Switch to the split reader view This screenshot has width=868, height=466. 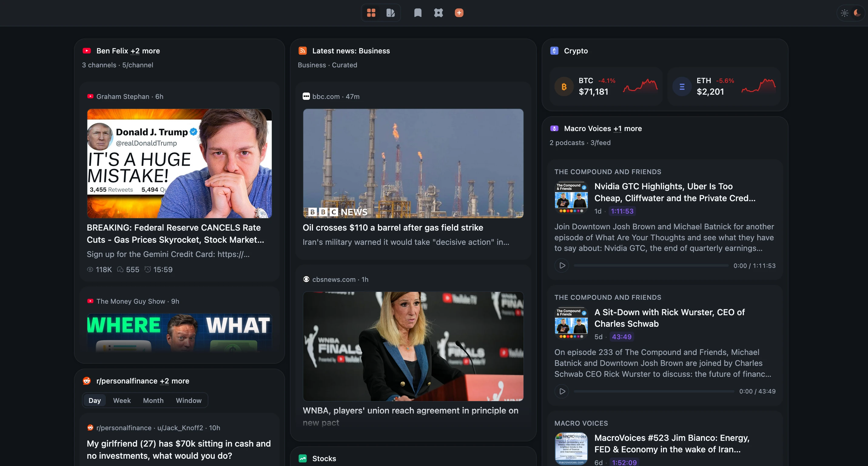[391, 13]
